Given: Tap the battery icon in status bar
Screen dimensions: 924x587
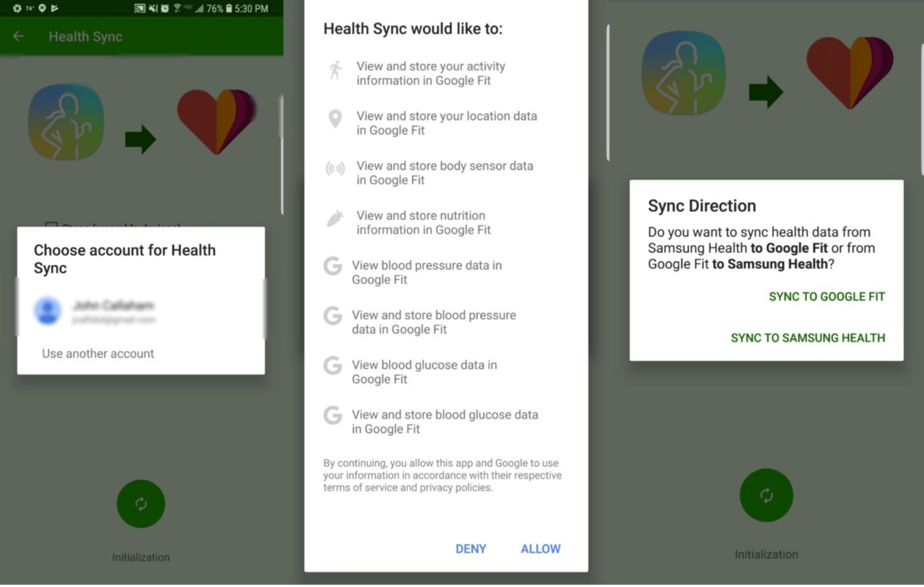Looking at the screenshot, I should point(229,9).
